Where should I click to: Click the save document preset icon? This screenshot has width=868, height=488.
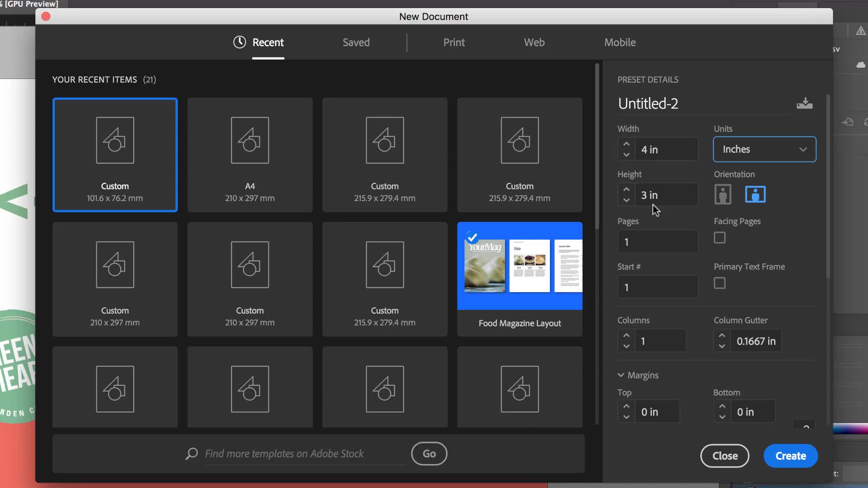(x=804, y=103)
